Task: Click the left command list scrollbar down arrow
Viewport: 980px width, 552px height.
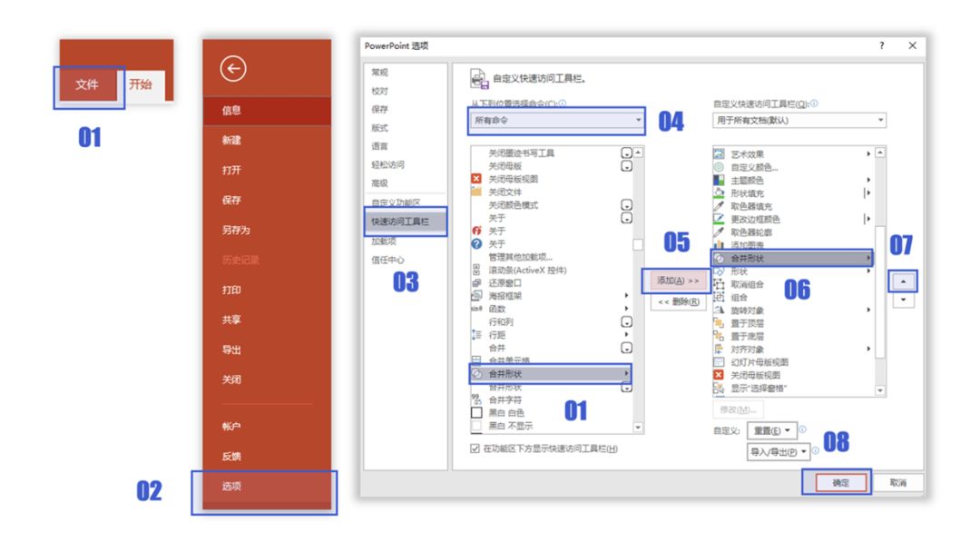Action: (638, 428)
